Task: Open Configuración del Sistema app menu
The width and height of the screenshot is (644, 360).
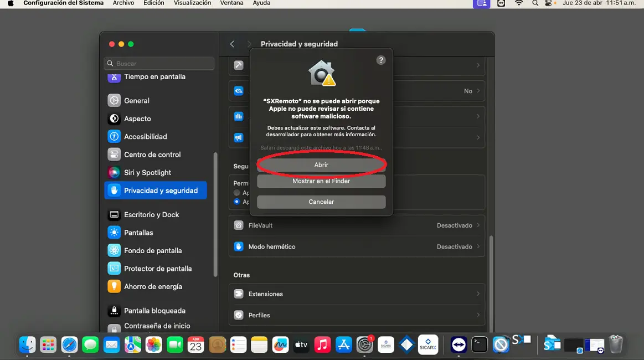Action: (x=63, y=3)
